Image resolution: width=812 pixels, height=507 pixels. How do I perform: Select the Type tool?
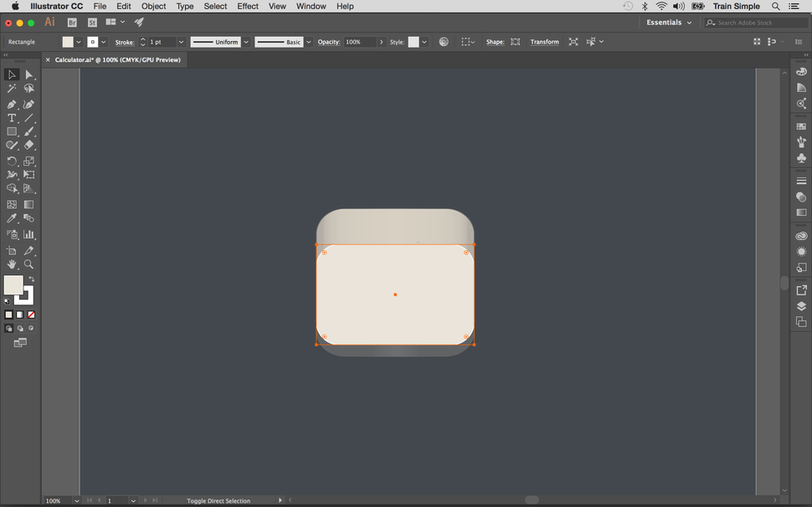tap(12, 117)
